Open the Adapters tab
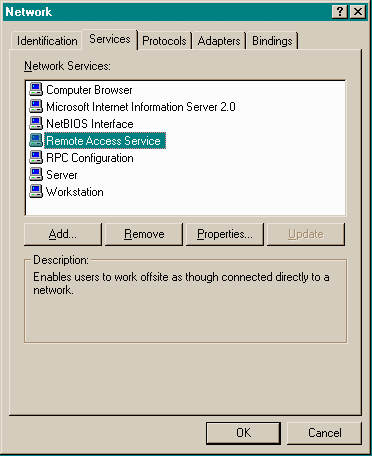The image size is (372, 456). [x=219, y=41]
